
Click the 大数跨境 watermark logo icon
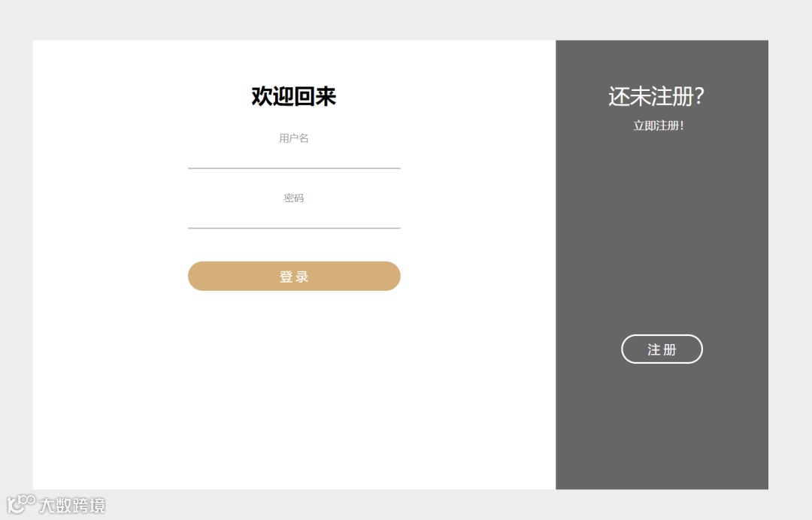pos(21,504)
